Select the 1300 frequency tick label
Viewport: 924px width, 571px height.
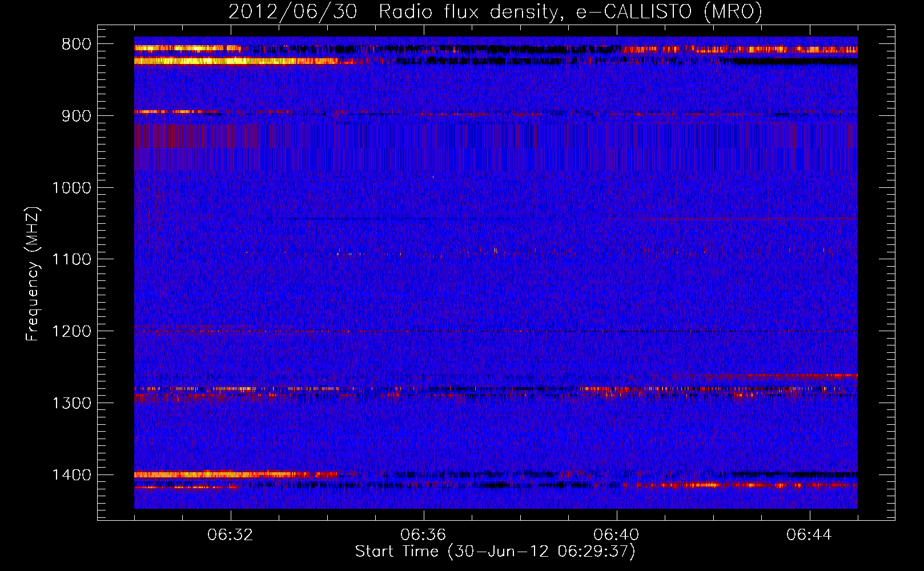click(x=71, y=403)
